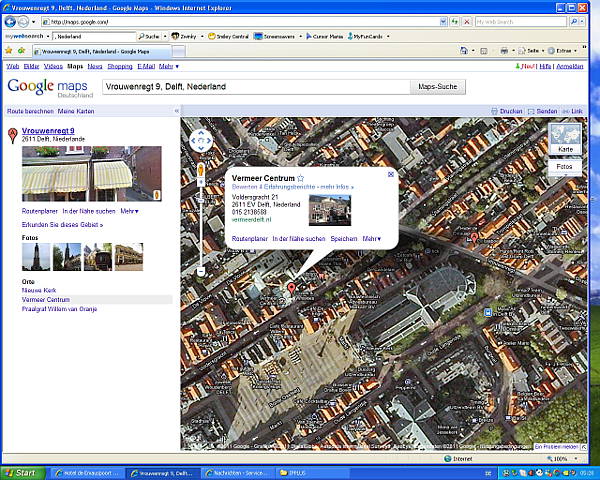This screenshot has height=480, width=600.
Task: Click the web search magnifier icon
Action: pos(574,22)
